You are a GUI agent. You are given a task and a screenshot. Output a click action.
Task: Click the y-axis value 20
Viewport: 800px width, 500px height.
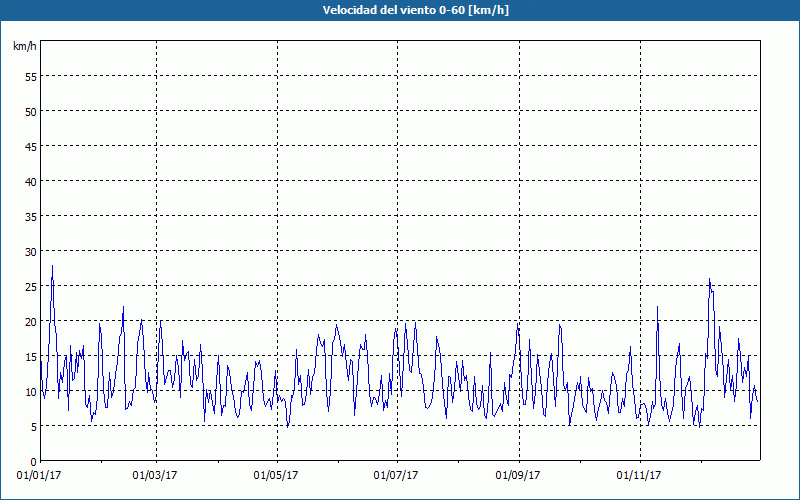[x=31, y=322]
